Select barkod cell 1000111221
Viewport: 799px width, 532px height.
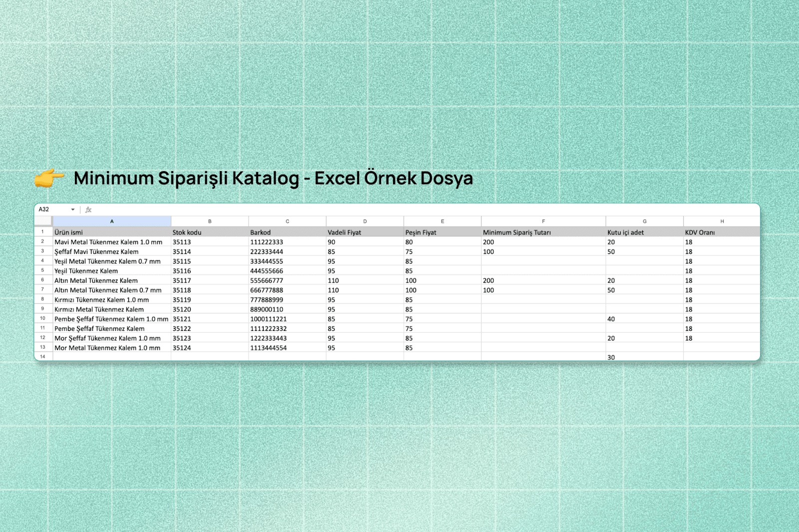tap(287, 319)
